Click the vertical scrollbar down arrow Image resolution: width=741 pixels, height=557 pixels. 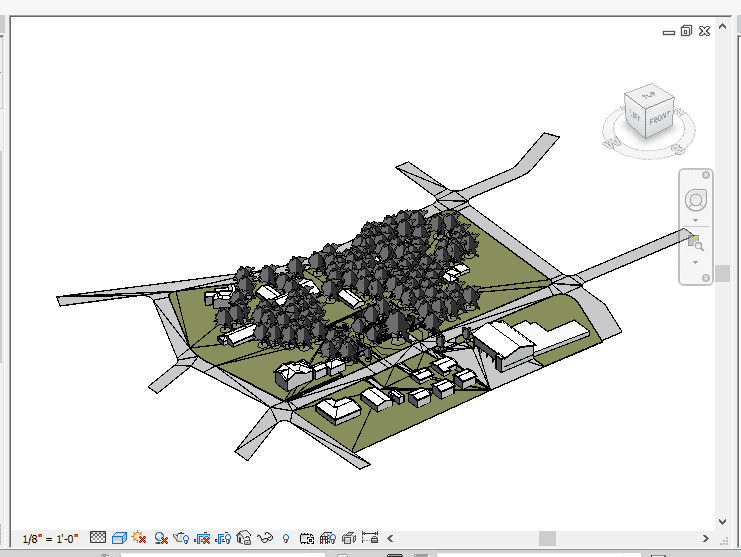723,521
